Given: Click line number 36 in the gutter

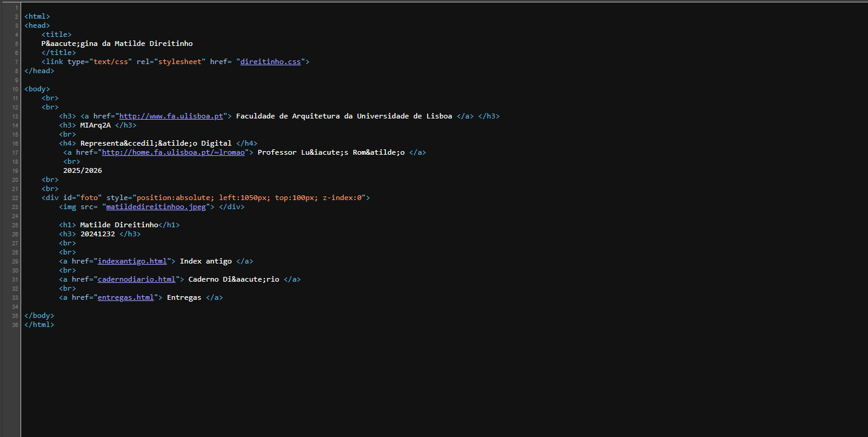Looking at the screenshot, I should pyautogui.click(x=15, y=325).
